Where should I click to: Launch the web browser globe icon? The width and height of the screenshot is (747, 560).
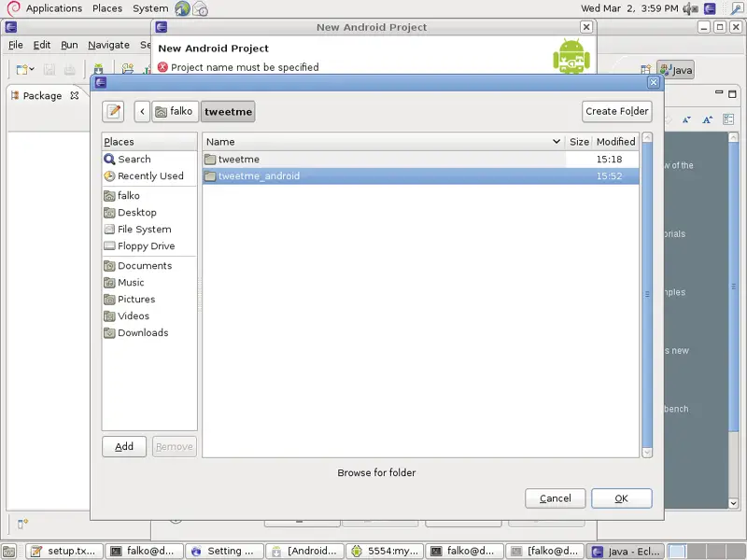pyautogui.click(x=182, y=8)
